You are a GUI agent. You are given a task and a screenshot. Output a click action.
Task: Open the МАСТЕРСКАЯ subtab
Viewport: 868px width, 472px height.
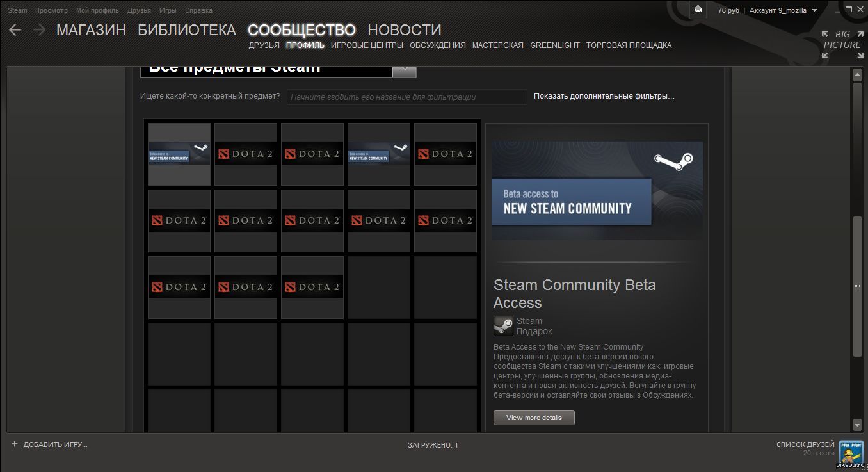tap(497, 45)
